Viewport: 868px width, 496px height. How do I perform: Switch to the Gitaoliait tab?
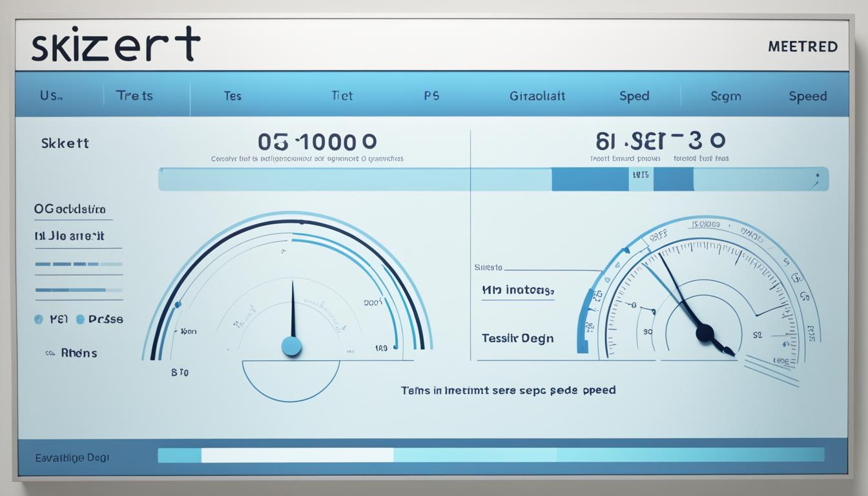tap(537, 96)
